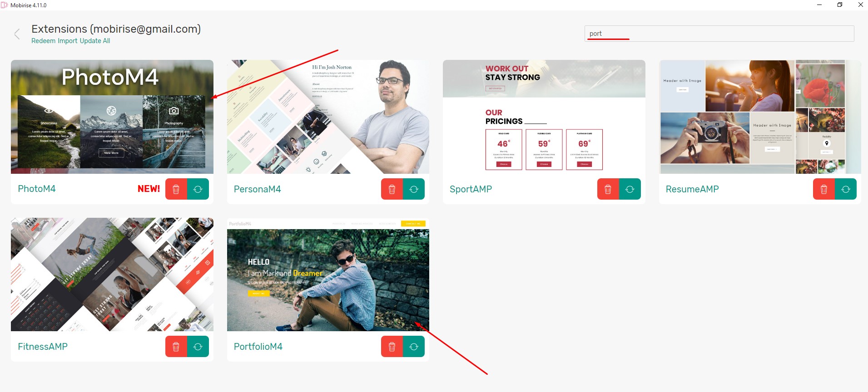The height and width of the screenshot is (392, 868).
Task: Click the PhotoM4 title text
Action: [37, 189]
